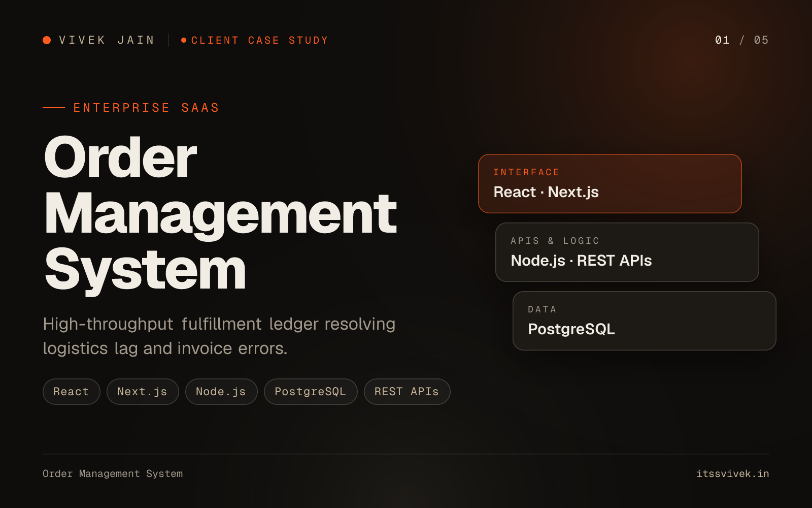812x508 pixels.
Task: Click the CLIENT CASE STUDY label
Action: (x=259, y=40)
